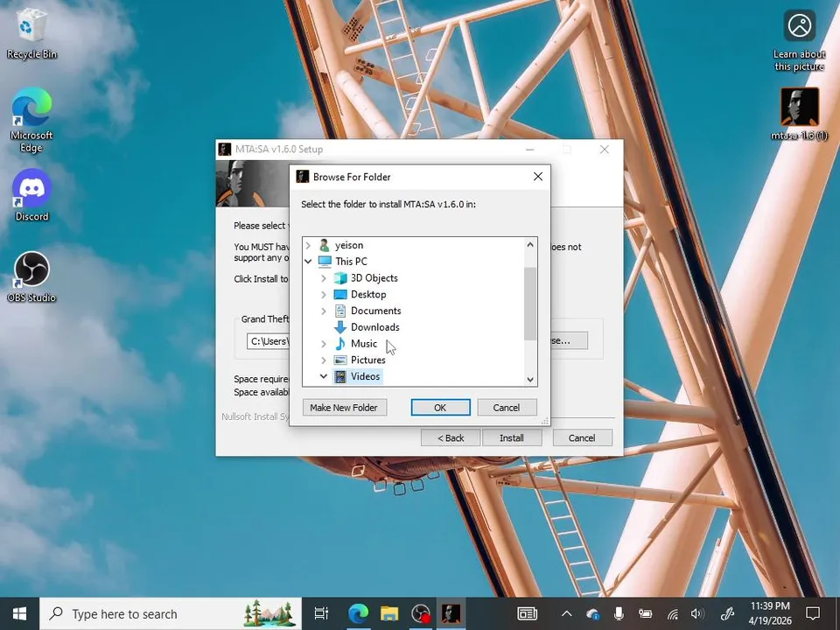Click < Back in MTA:SA Setup window

[451, 437]
